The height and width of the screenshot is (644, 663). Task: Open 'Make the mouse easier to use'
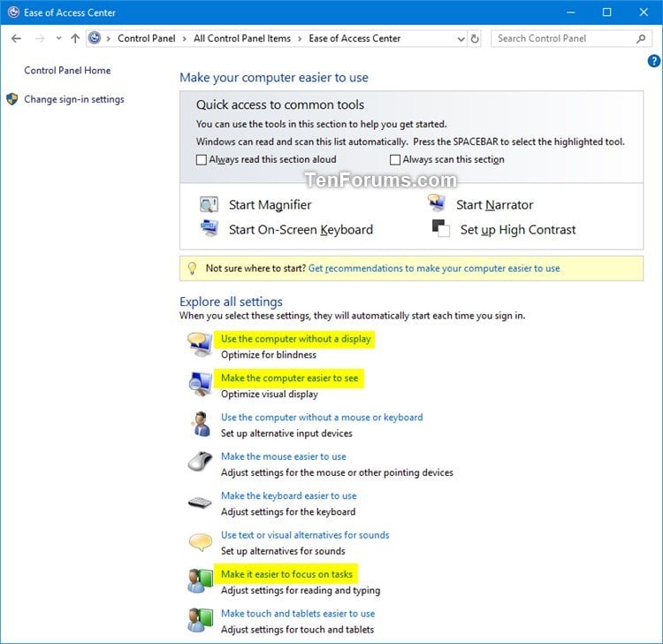(283, 456)
